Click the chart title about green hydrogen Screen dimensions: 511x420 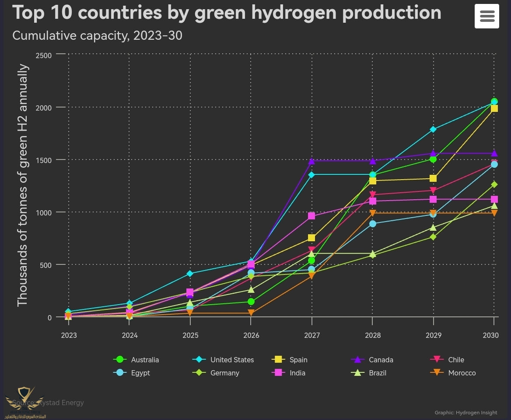[x=227, y=13]
